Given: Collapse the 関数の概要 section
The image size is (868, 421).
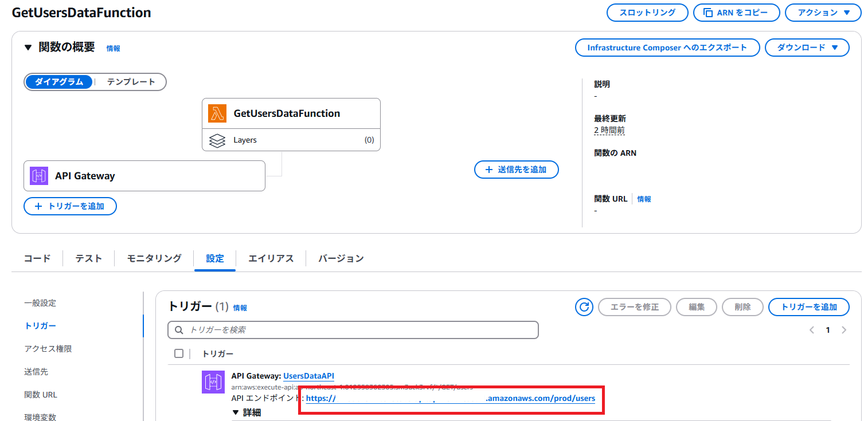Looking at the screenshot, I should point(28,48).
